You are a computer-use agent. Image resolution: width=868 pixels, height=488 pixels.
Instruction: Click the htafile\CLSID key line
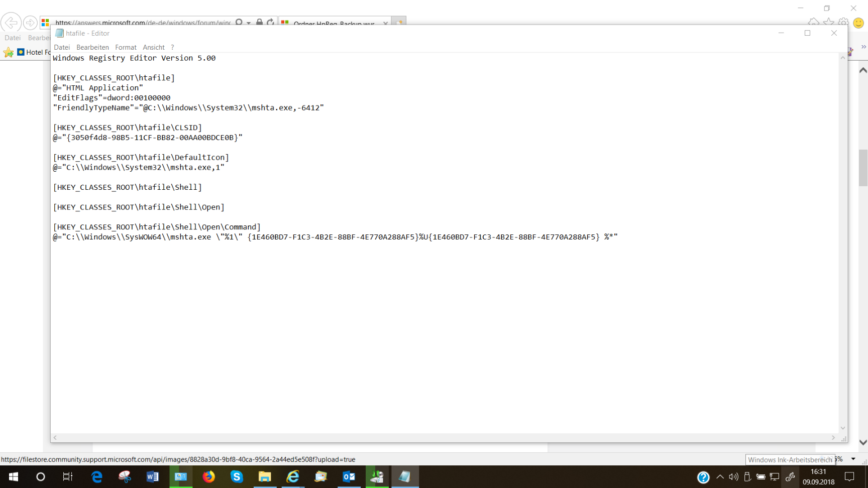[x=128, y=128]
